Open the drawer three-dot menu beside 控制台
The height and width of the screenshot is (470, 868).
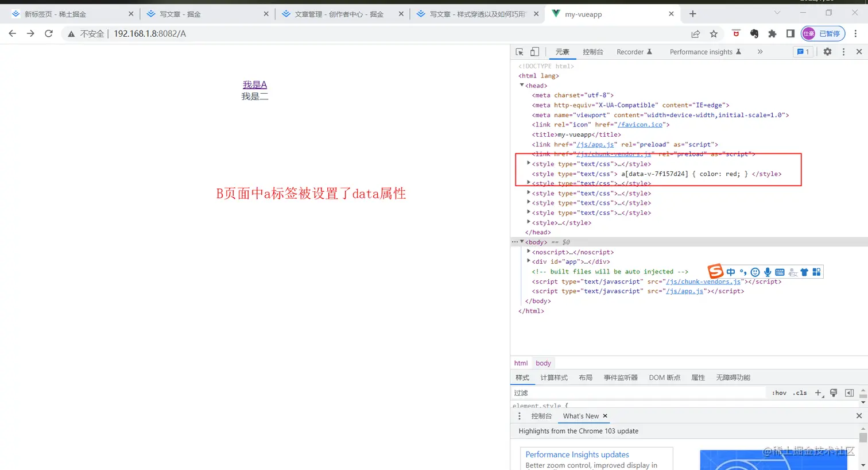click(520, 416)
